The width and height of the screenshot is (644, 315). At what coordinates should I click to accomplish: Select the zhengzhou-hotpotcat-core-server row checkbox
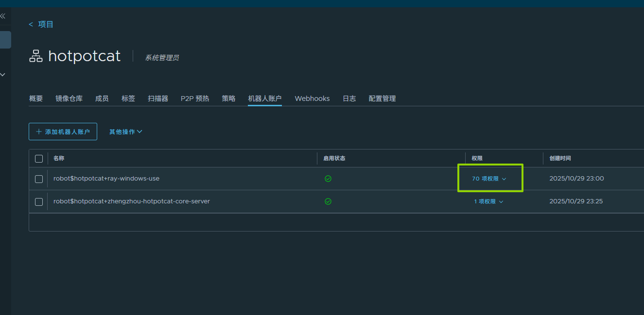tap(39, 201)
